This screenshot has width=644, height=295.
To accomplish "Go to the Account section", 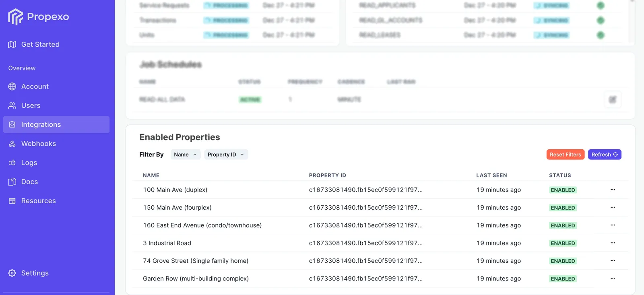I will pos(35,87).
